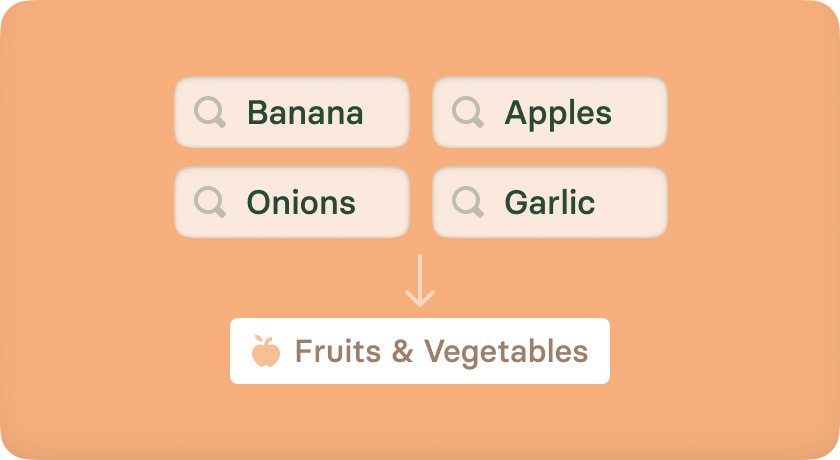
Task: Click the downward arrow below the chips
Action: point(420,280)
